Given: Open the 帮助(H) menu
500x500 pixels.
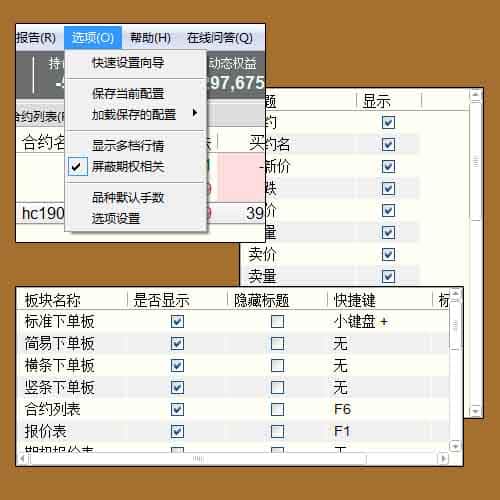Looking at the screenshot, I should (x=150, y=38).
